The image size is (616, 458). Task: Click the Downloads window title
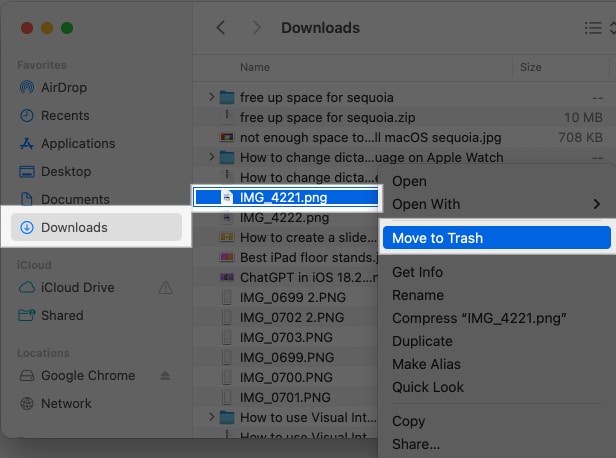320,28
